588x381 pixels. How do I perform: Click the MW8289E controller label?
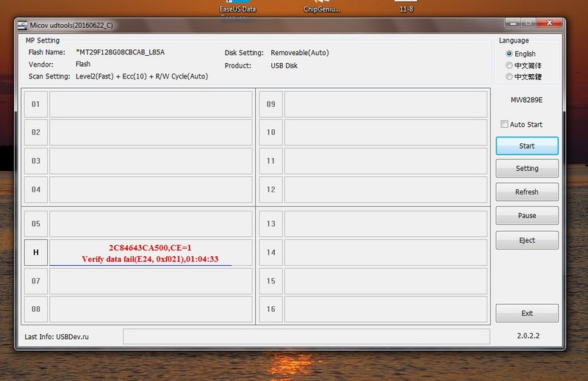pos(526,100)
